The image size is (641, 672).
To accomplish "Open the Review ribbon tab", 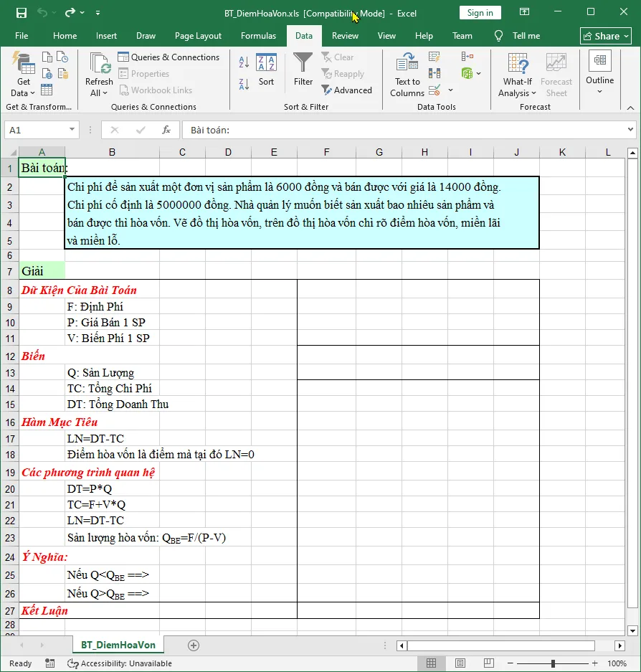I will 345,35.
